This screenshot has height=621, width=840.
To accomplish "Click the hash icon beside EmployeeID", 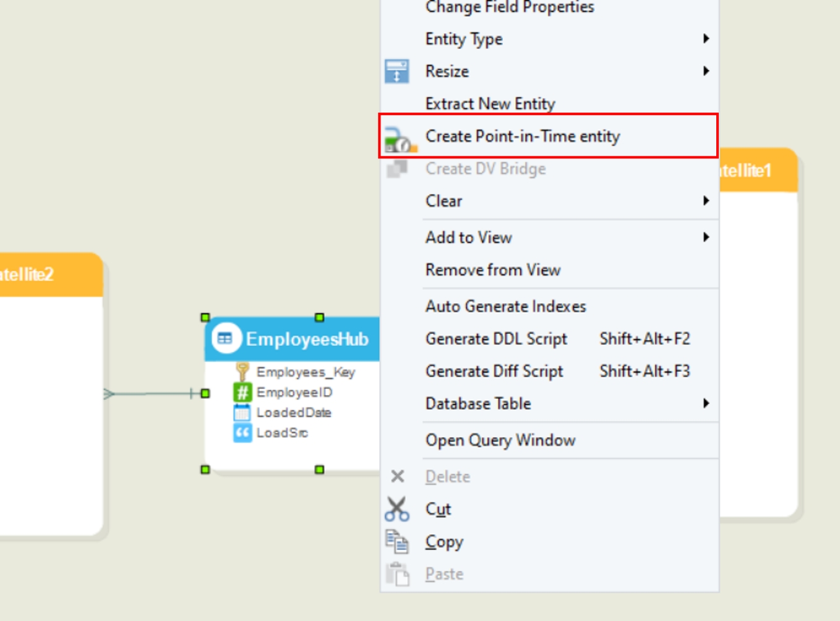I will (242, 392).
